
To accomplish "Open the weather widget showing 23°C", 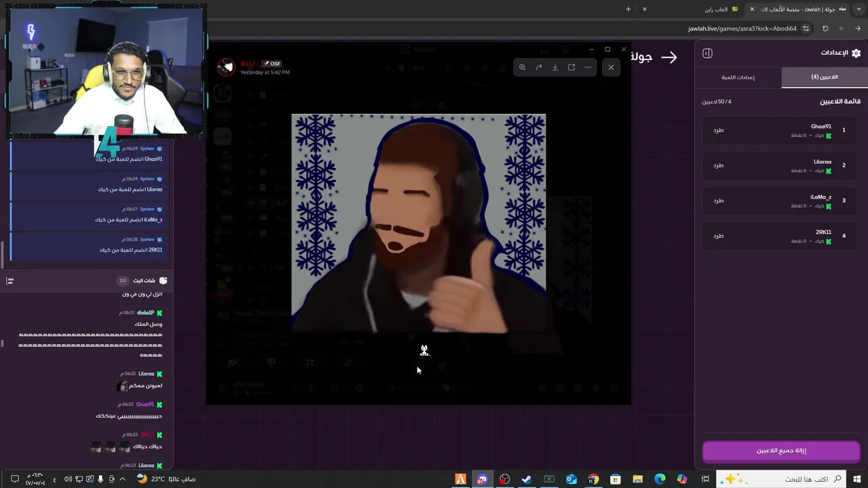I will click(165, 479).
